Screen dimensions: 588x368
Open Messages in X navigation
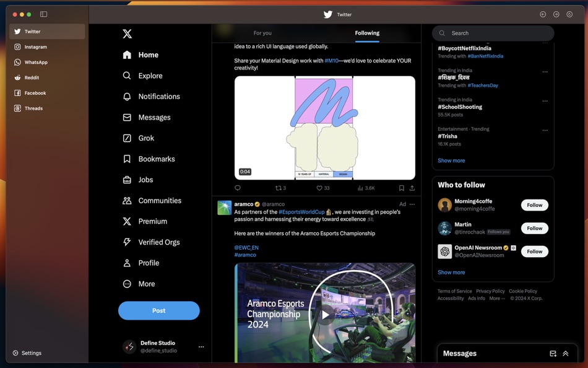pos(147,118)
